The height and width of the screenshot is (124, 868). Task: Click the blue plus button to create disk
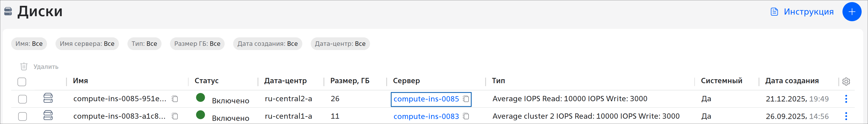click(x=852, y=12)
